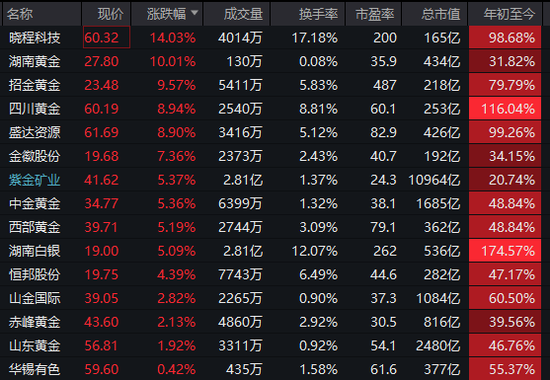Open the 湖南白银 stock
The image size is (550, 380).
click(34, 251)
